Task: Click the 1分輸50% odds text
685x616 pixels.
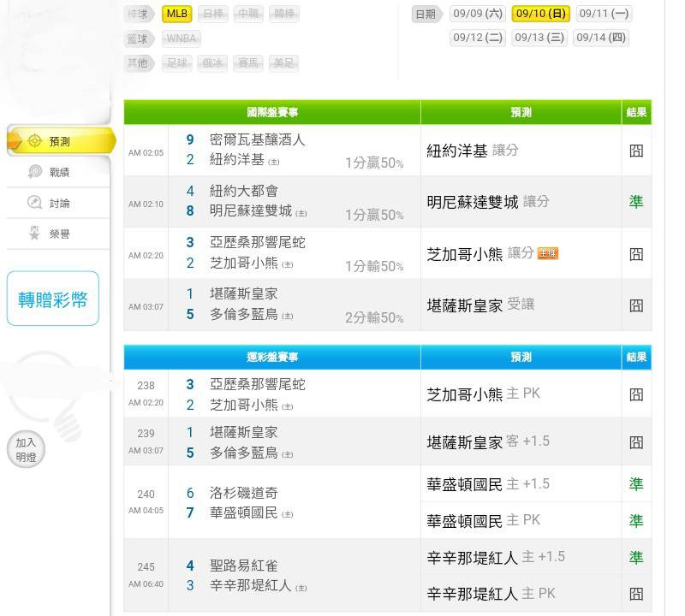Action: pyautogui.click(x=374, y=266)
